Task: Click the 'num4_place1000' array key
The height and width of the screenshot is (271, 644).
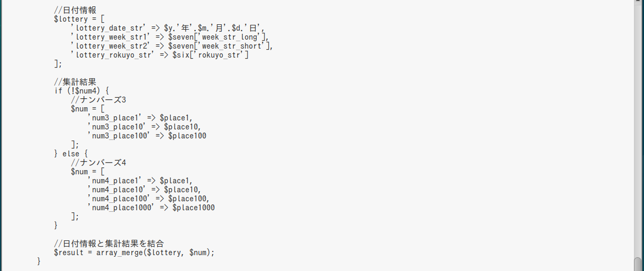Action: 124,208
